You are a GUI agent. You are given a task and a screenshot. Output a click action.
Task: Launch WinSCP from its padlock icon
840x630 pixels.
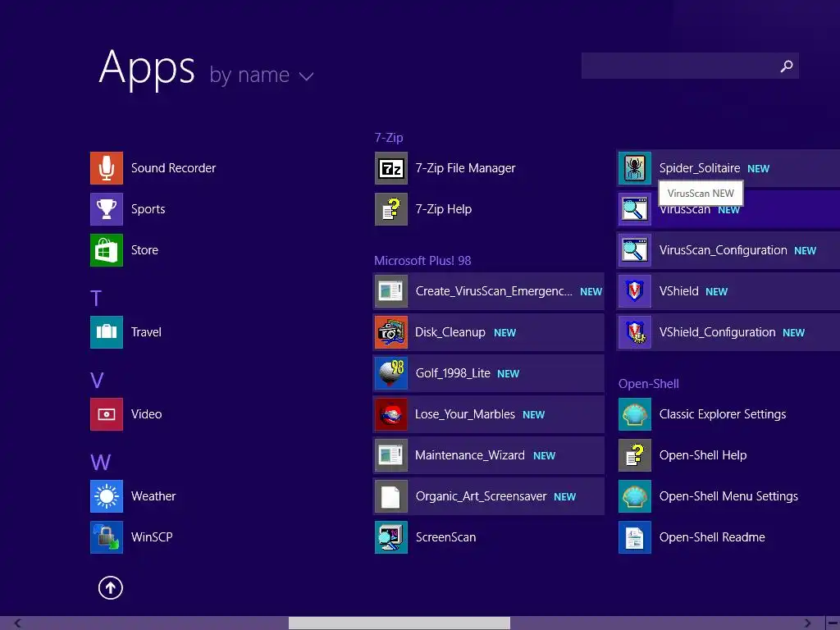point(106,537)
